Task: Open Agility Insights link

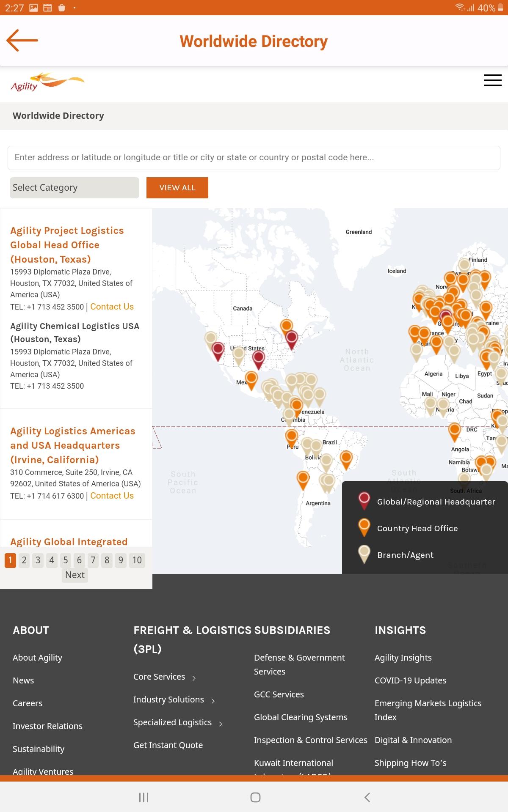Action: click(403, 658)
